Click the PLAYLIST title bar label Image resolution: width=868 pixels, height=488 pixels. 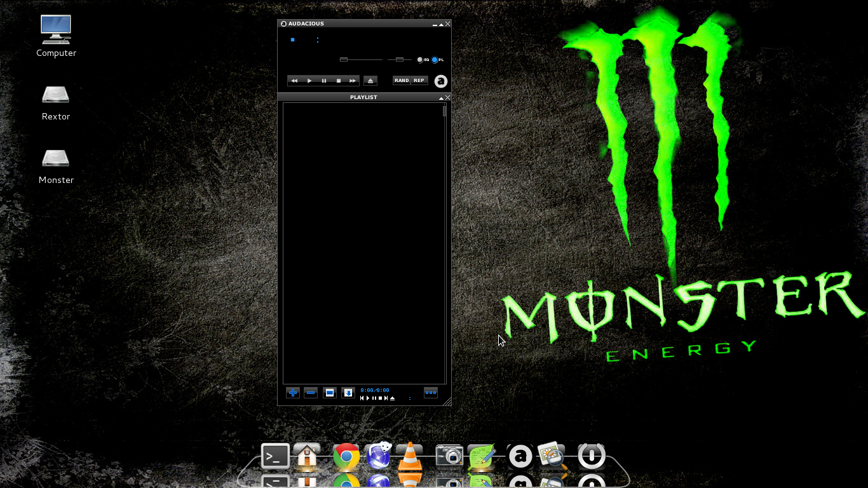click(x=363, y=98)
